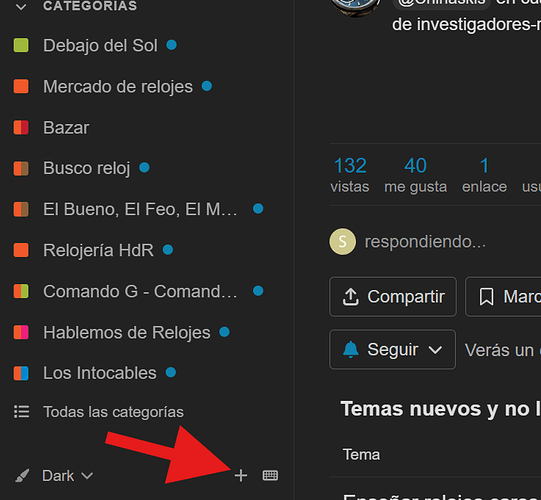Click the paintbrush theme icon
The width and height of the screenshot is (541, 500).
(x=22, y=476)
